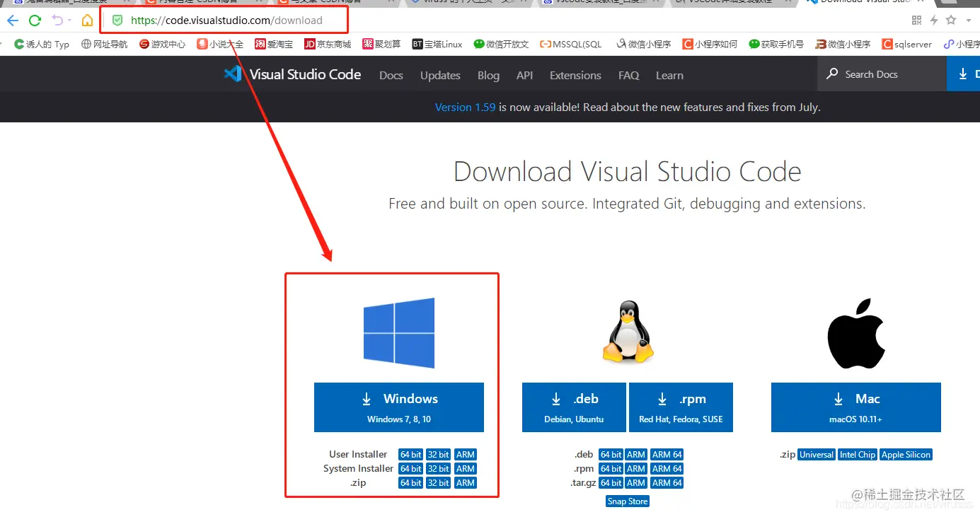Download Windows .zip 32 bit
This screenshot has width=980, height=517.
click(439, 483)
